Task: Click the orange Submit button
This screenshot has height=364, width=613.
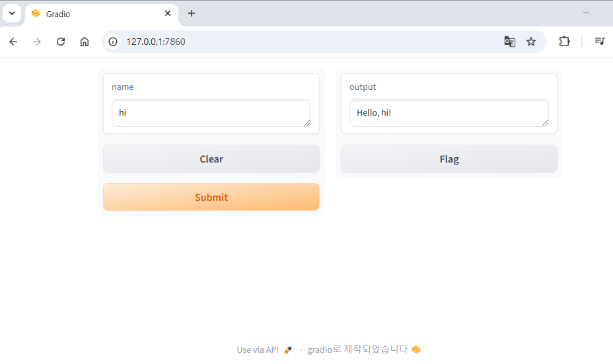Action: coord(211,197)
